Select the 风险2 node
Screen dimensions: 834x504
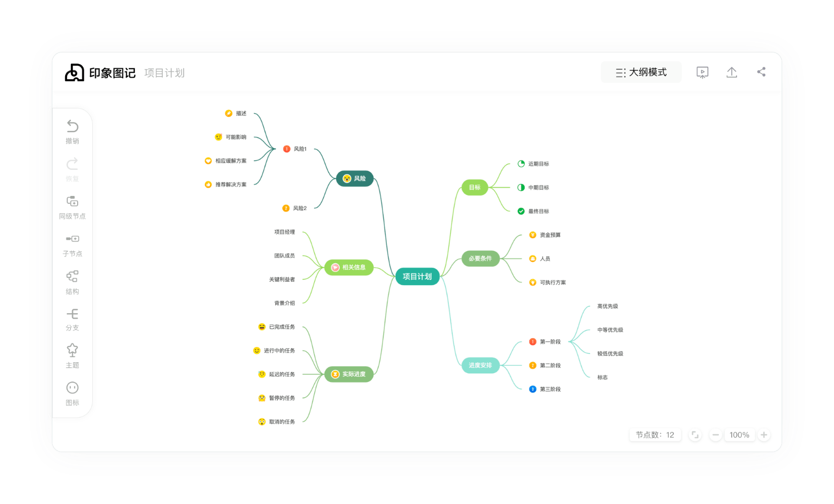(x=295, y=208)
